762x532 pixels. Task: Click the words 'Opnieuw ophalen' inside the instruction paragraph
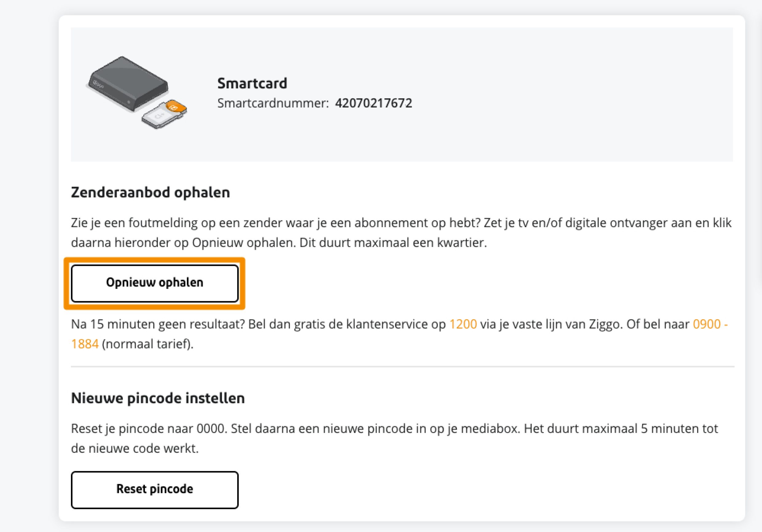click(243, 243)
